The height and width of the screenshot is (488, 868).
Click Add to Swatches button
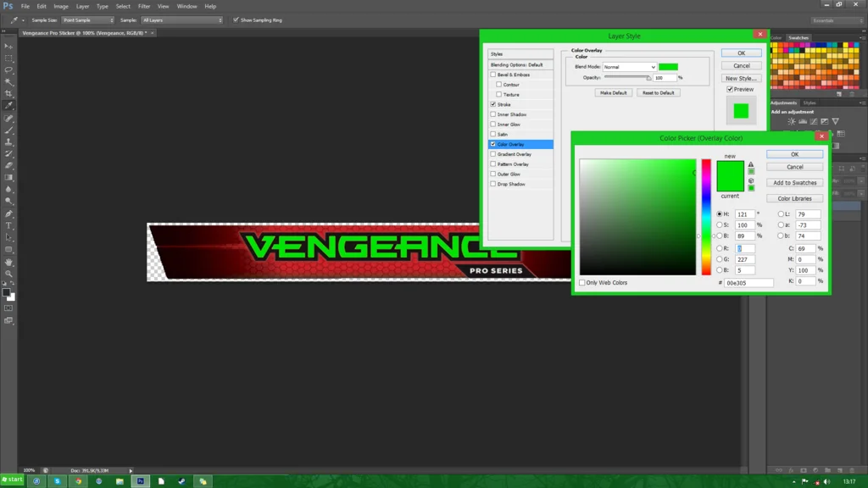coord(795,183)
